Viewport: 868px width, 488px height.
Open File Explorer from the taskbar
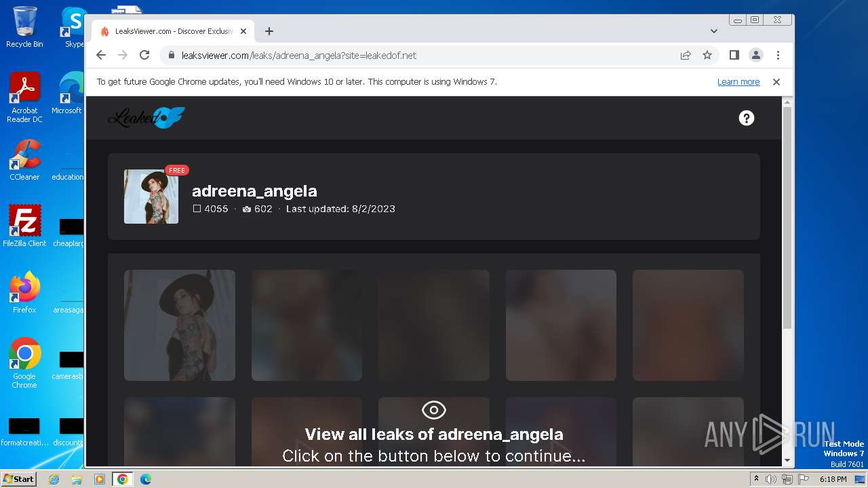pos(77,479)
